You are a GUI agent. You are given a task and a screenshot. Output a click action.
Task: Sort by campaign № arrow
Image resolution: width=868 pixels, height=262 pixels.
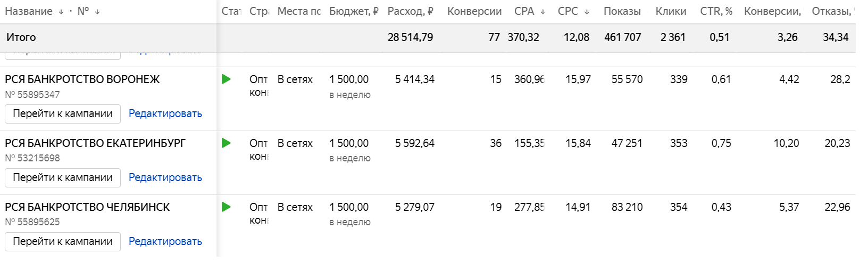tap(97, 12)
